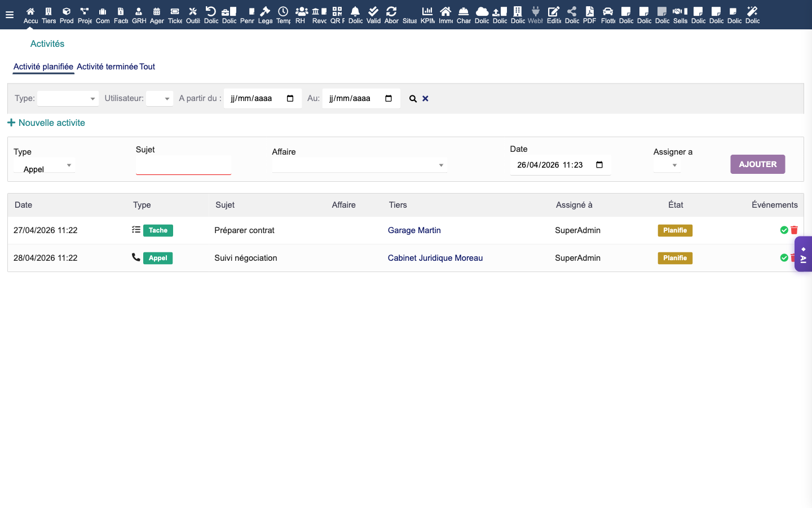Delete the Préparer contrat activity
The width and height of the screenshot is (812, 508).
(794, 230)
